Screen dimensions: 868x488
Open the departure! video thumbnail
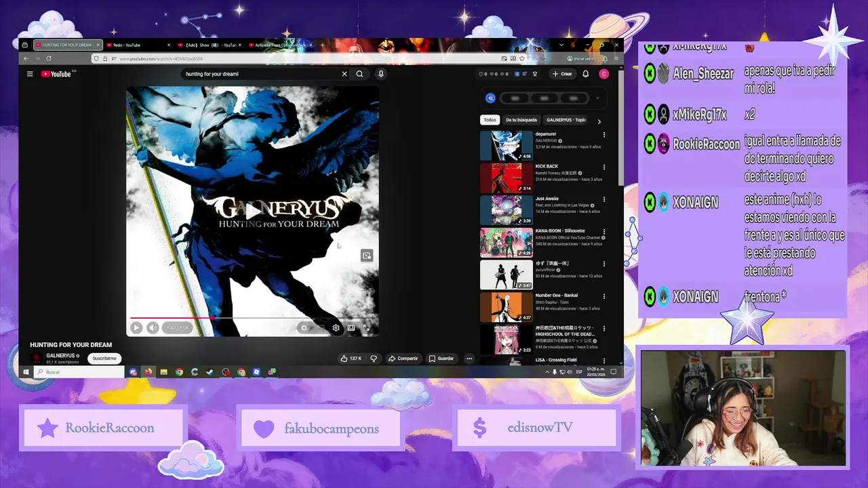507,146
